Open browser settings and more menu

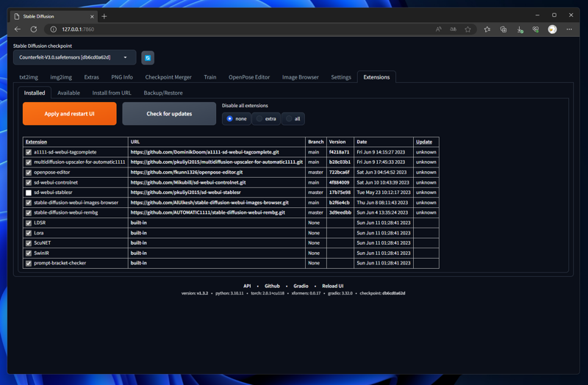(569, 29)
